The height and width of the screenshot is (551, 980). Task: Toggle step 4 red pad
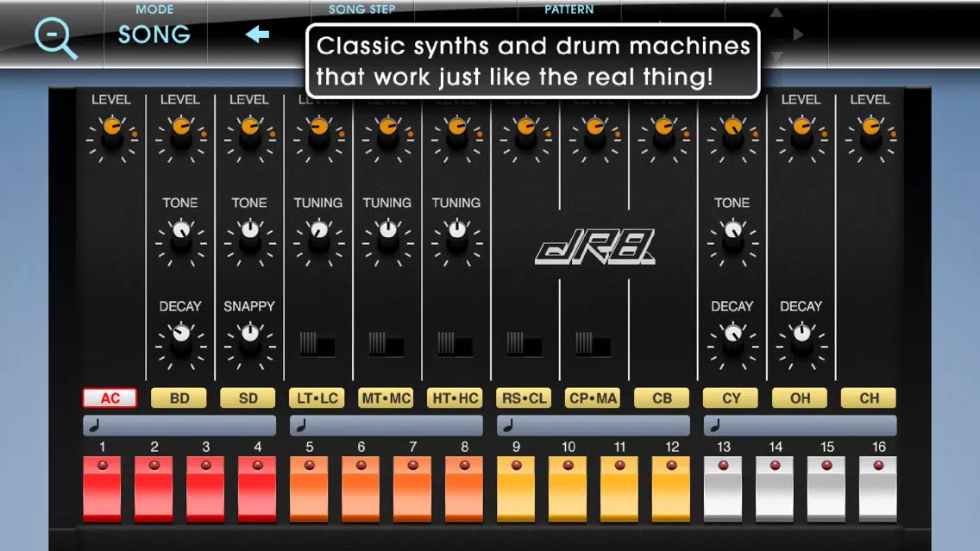coord(257,489)
